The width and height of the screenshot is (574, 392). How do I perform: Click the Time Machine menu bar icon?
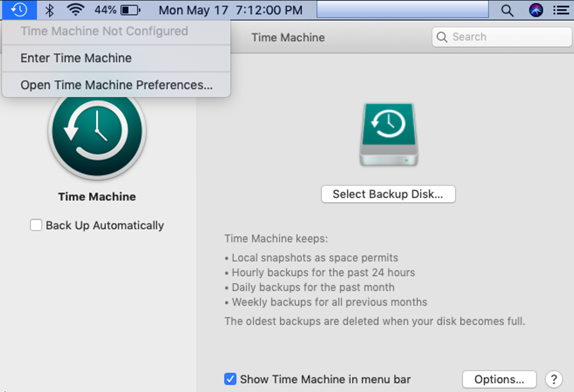tap(19, 10)
